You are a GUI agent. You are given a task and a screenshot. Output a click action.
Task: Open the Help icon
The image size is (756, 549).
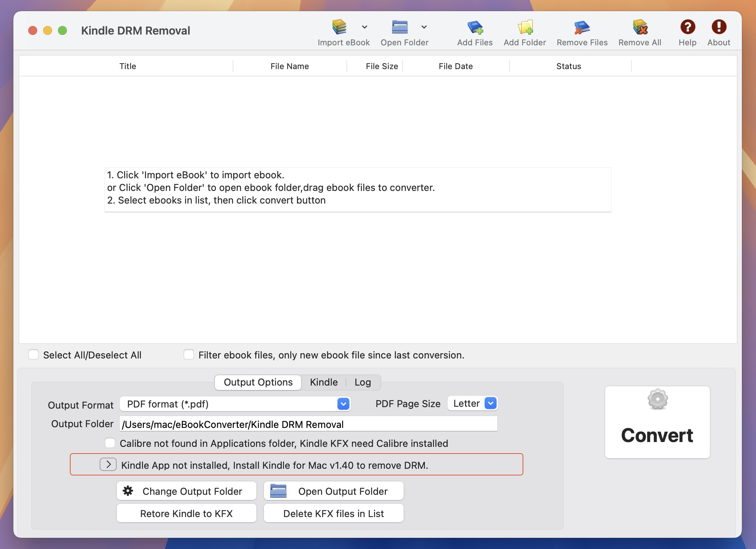pyautogui.click(x=687, y=27)
